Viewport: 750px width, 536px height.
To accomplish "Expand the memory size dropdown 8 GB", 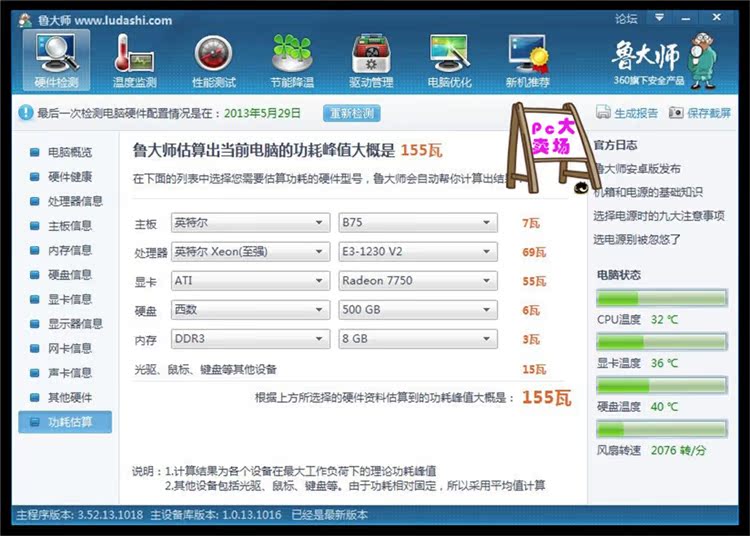I will (x=418, y=339).
